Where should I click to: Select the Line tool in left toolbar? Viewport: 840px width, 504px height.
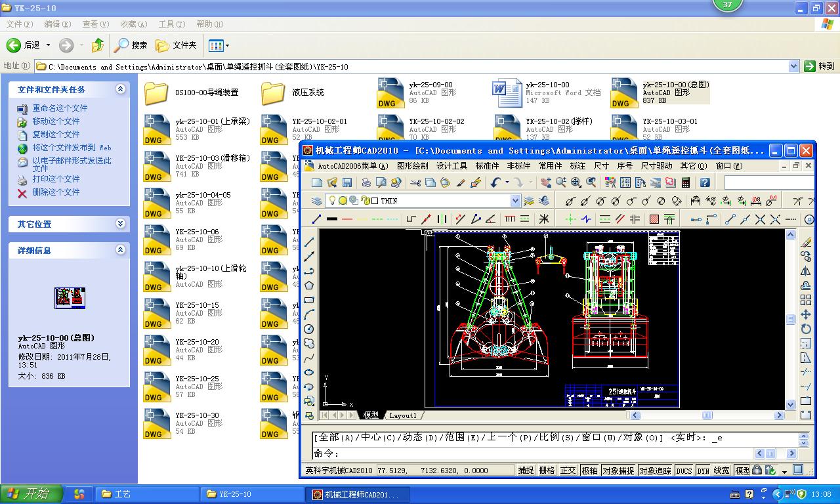click(x=309, y=242)
